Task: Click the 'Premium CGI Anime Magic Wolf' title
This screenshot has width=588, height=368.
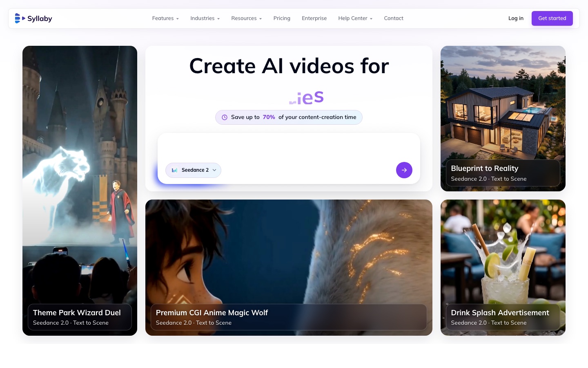Action: [212, 313]
